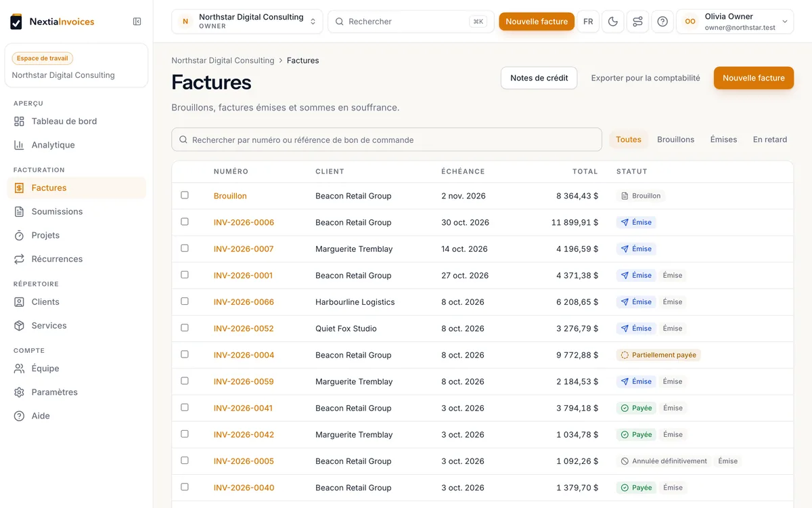The image size is (812, 508).
Task: Open invoice INV-2026-0042
Action: tap(244, 435)
